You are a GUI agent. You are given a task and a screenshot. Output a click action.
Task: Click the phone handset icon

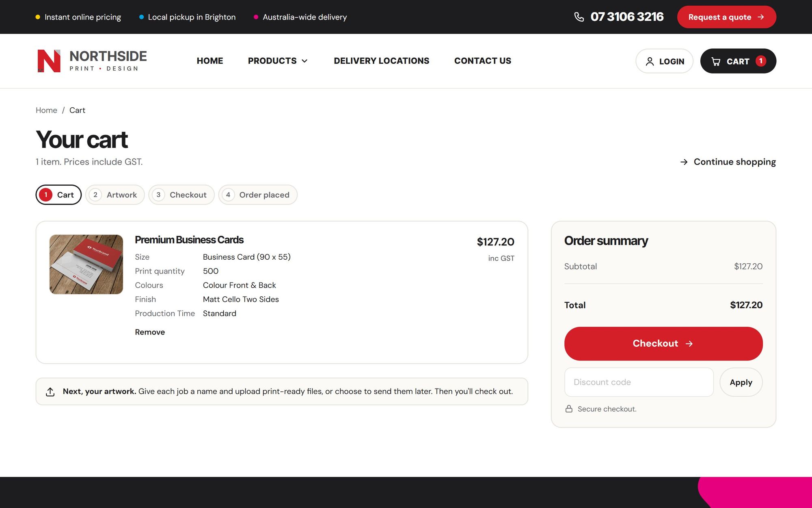click(579, 17)
